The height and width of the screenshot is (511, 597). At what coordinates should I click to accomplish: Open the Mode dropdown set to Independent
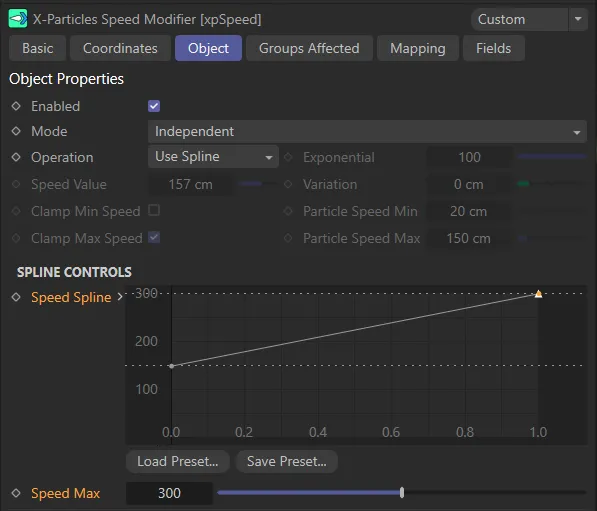(x=367, y=131)
